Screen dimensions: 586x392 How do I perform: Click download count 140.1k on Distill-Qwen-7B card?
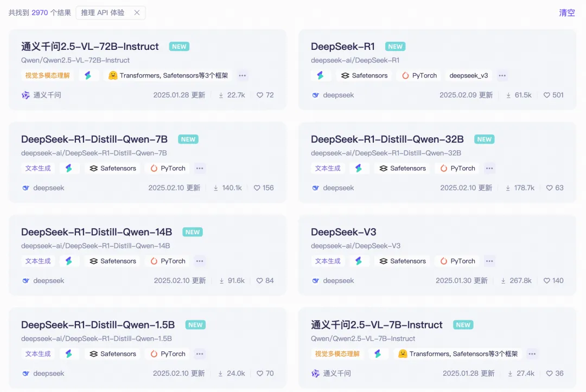[x=227, y=188]
